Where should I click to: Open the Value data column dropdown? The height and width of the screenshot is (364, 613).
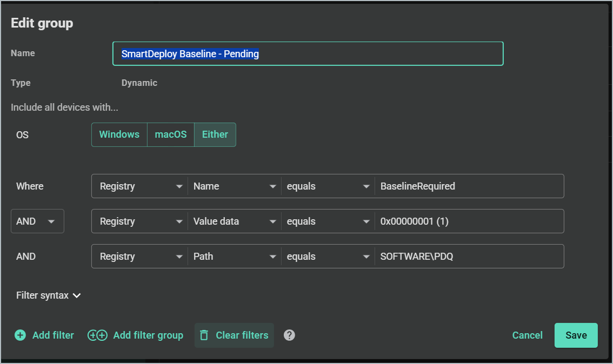235,221
